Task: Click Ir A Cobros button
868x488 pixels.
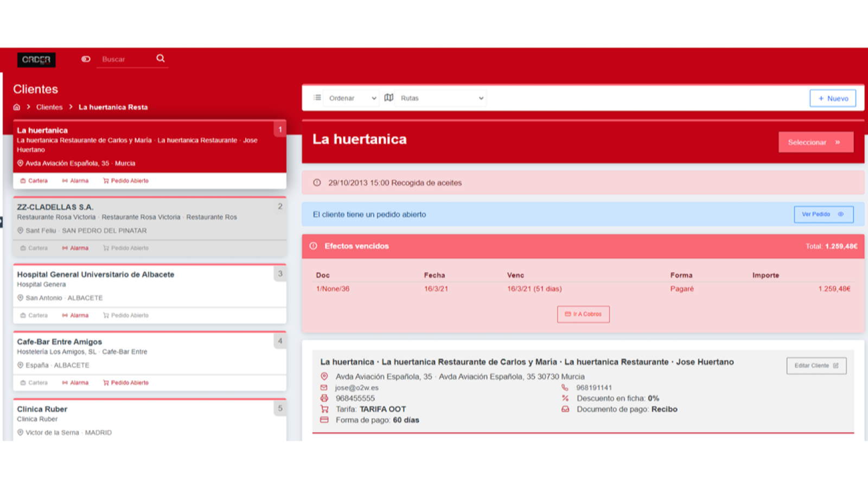Action: 583,314
